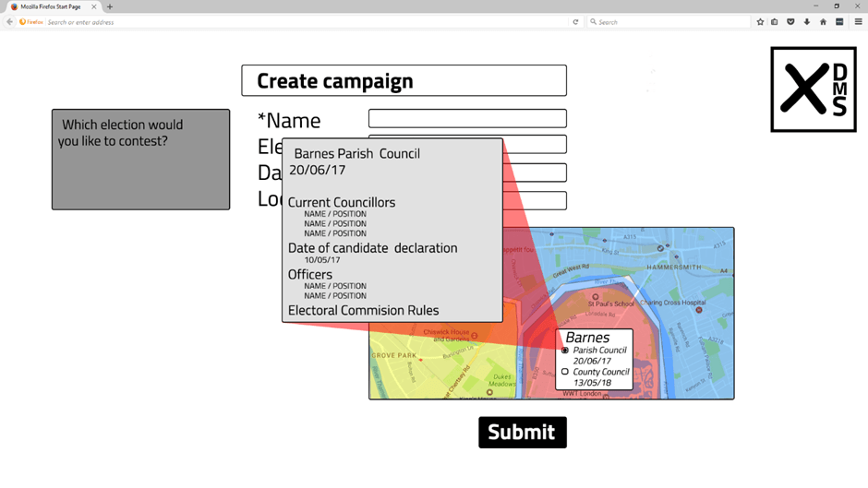Click the Submit button
This screenshot has width=868, height=488.
[522, 433]
